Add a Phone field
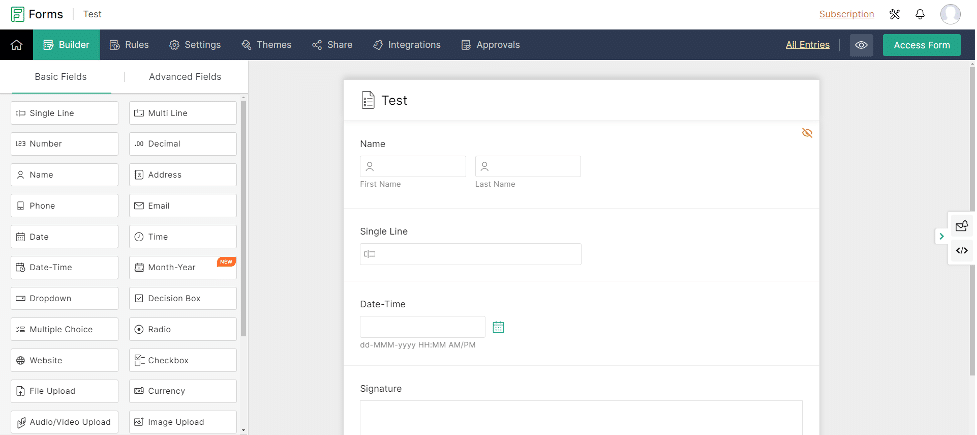The width and height of the screenshot is (977, 435). [64, 206]
